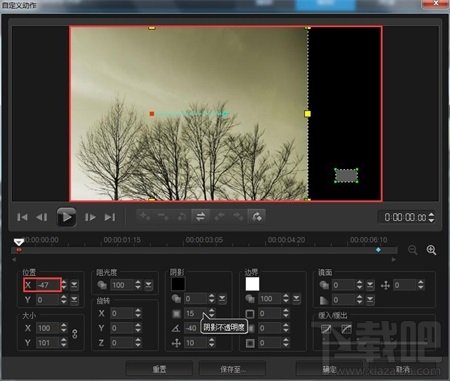This screenshot has width=450, height=381.
Task: Click the rightmost keyframe toolbar icon
Action: coord(257,217)
